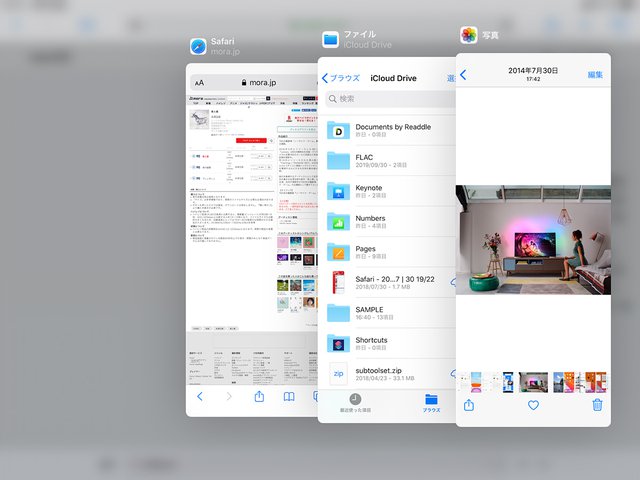Tap the Photos share icon
Screen dimensions: 640x480
469,405
